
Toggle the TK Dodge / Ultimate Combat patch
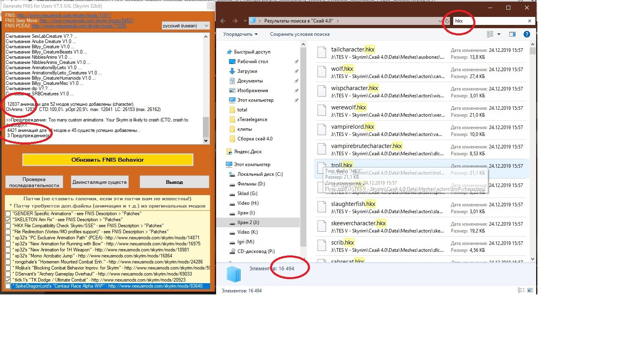click(x=8, y=280)
